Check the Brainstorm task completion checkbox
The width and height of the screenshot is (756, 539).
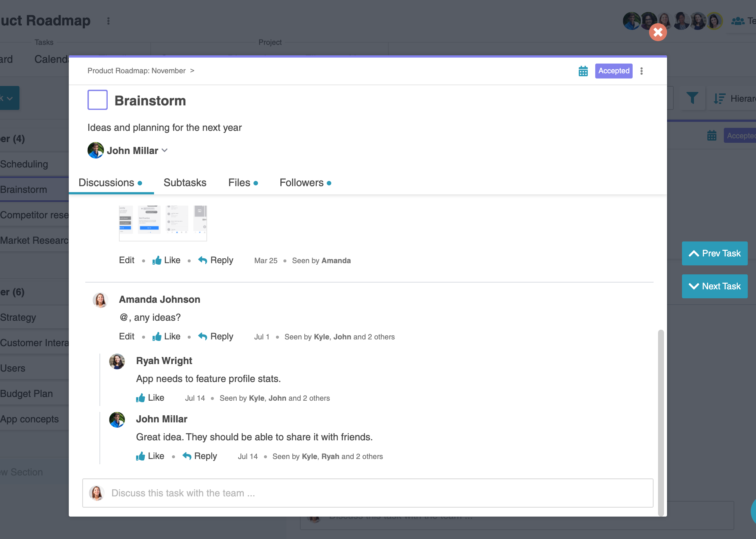[x=98, y=100]
